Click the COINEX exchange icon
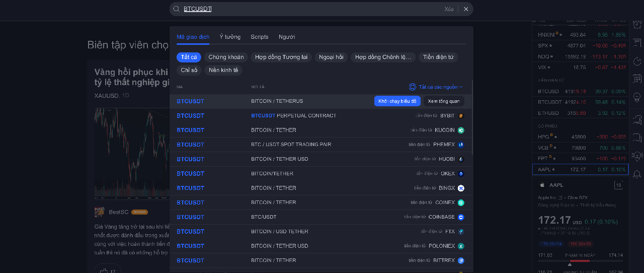This screenshot has width=644, height=273. [x=461, y=202]
